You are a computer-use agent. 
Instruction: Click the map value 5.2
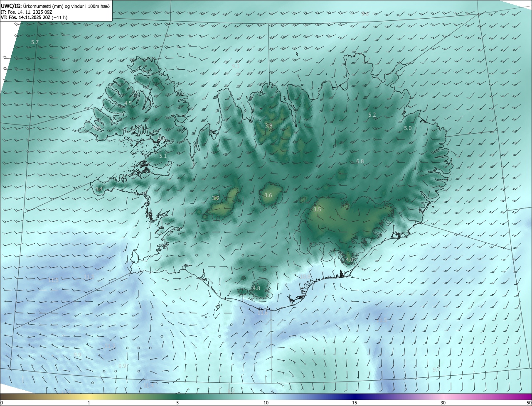(372, 115)
